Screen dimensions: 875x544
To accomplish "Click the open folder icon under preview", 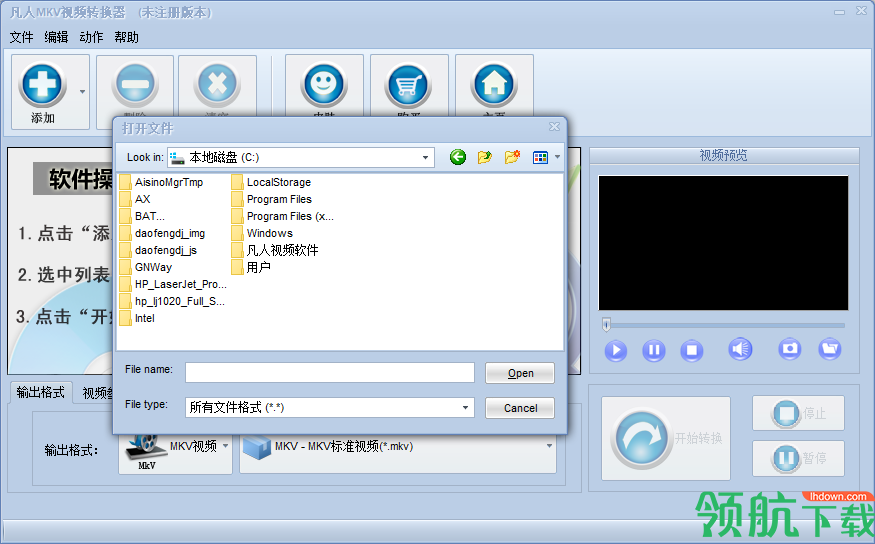I will pos(830,349).
